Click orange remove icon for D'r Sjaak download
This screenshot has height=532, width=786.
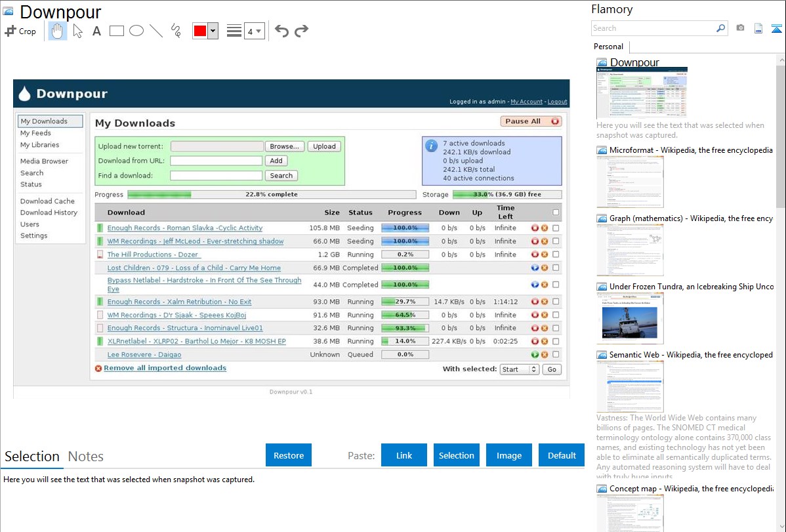pos(545,315)
